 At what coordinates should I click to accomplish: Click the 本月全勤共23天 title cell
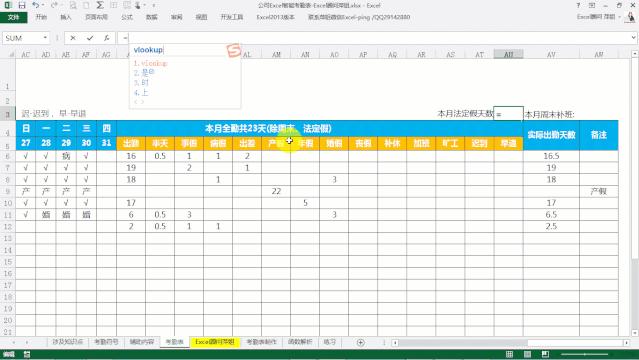click(x=268, y=128)
